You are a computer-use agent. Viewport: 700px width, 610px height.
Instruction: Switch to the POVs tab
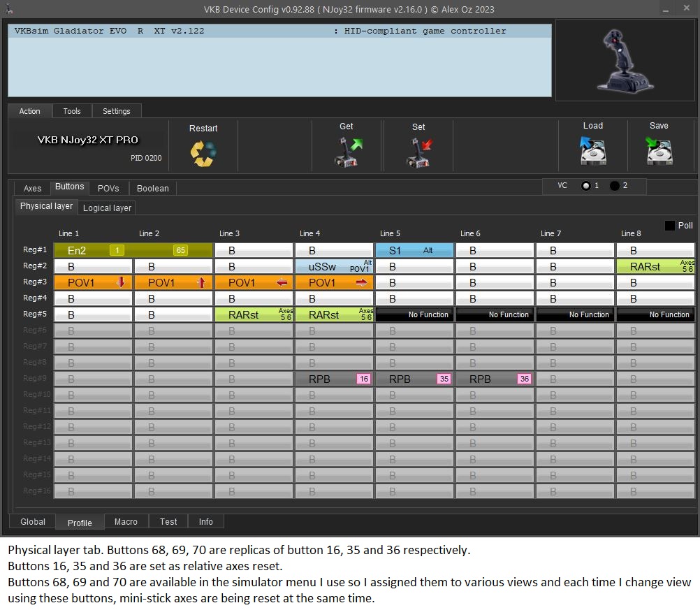108,189
